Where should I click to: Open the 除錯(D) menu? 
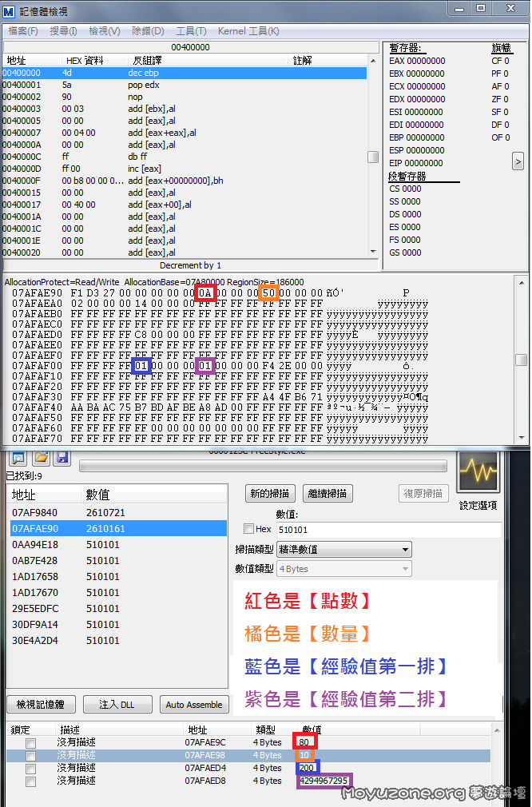[148, 31]
